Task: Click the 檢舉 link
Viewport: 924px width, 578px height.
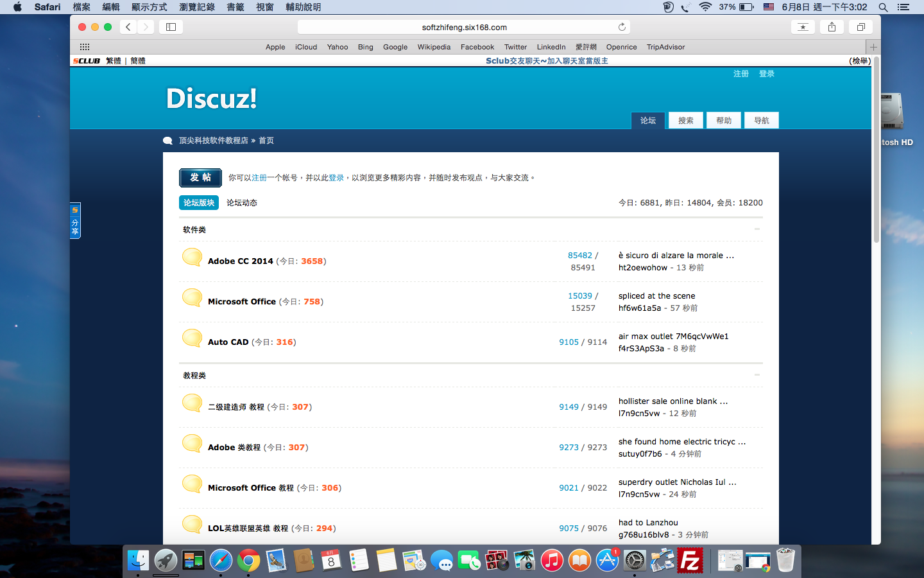Action: point(860,61)
